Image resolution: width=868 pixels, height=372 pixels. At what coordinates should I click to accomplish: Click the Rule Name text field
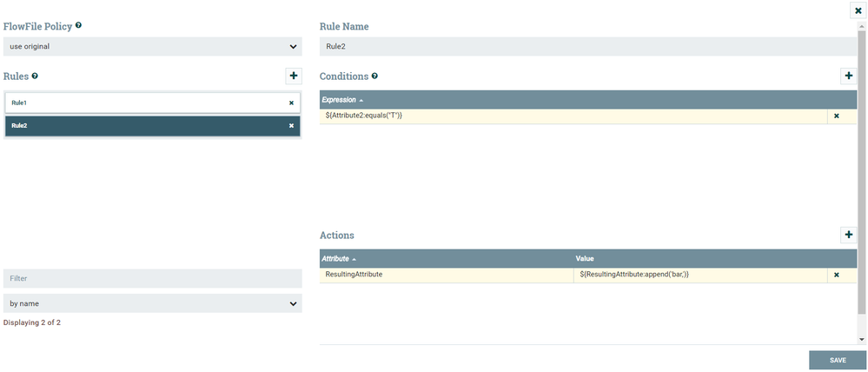click(587, 46)
